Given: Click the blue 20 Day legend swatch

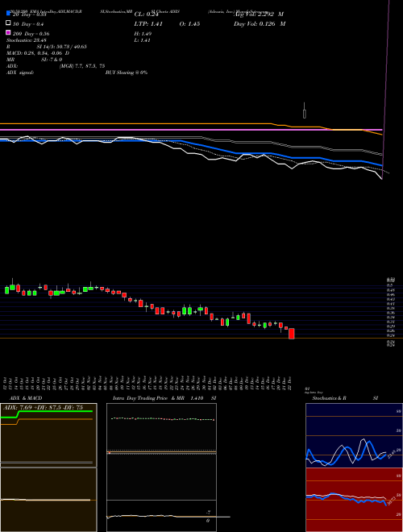Looking at the screenshot, I should [8, 13].
